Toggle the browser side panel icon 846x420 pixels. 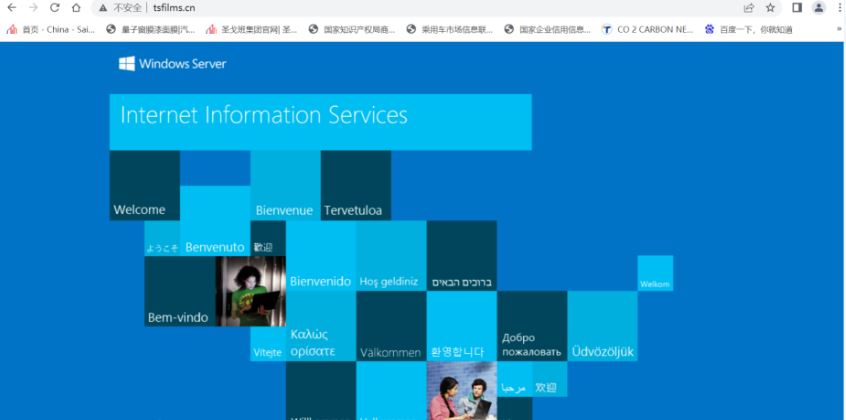click(x=797, y=8)
